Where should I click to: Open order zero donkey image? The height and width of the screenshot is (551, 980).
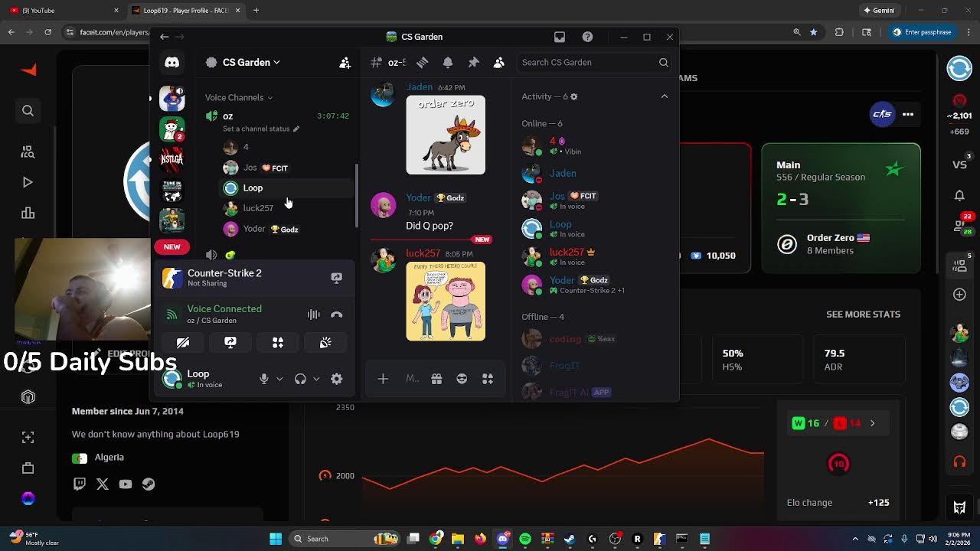point(446,135)
